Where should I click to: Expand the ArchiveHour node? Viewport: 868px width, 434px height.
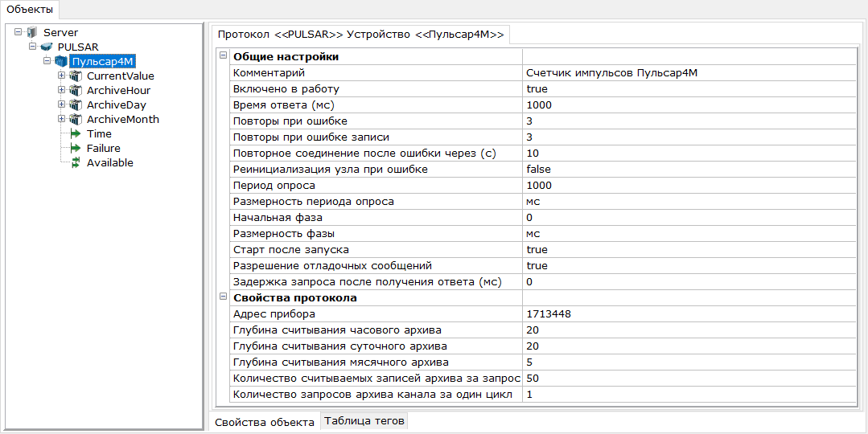point(61,89)
